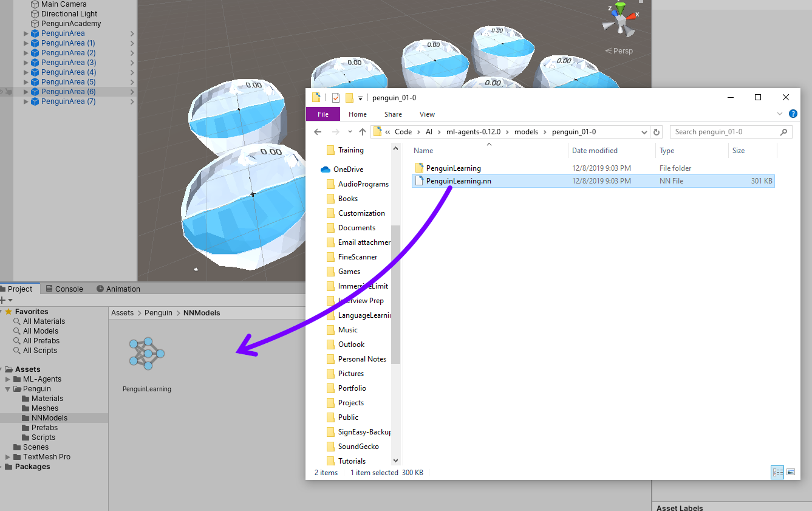The width and height of the screenshot is (812, 511).
Task: Select Directional Light object
Action: click(69, 14)
